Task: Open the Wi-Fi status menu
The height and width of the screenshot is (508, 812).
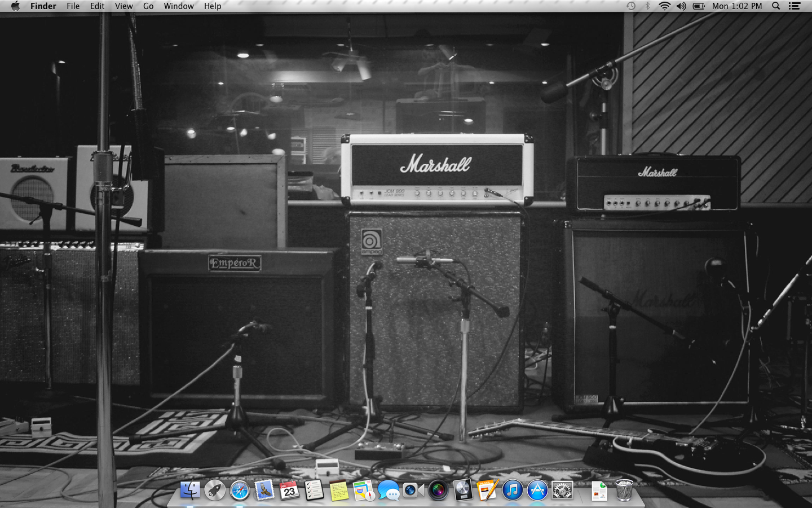Action: [665, 6]
